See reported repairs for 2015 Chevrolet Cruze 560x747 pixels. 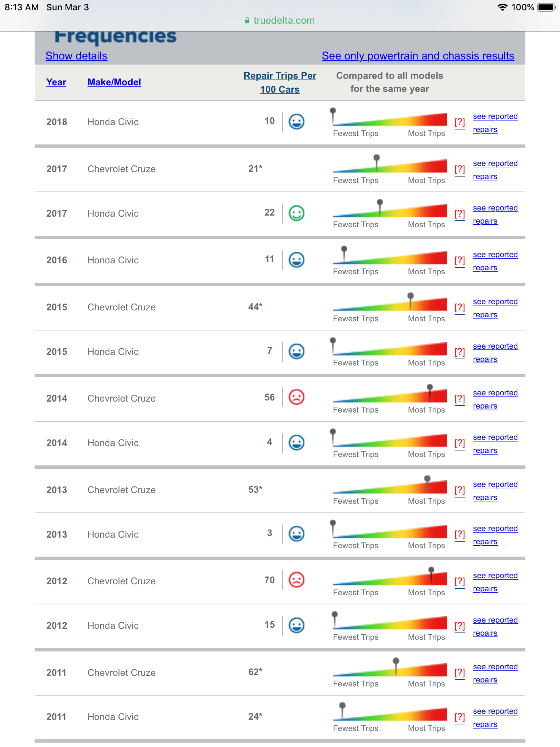pyautogui.click(x=495, y=308)
